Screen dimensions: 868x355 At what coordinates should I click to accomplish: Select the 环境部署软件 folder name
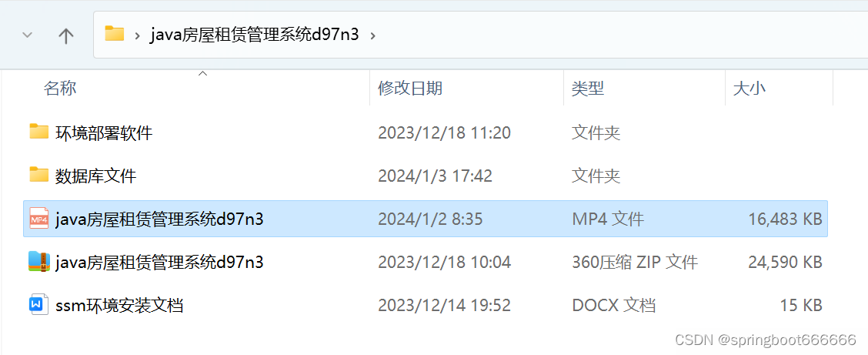click(104, 133)
